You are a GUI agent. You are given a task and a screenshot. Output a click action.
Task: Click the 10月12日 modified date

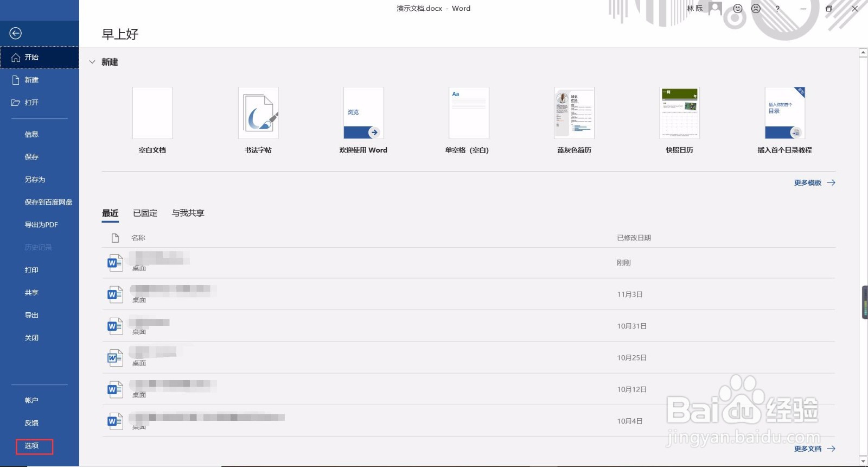click(x=632, y=389)
